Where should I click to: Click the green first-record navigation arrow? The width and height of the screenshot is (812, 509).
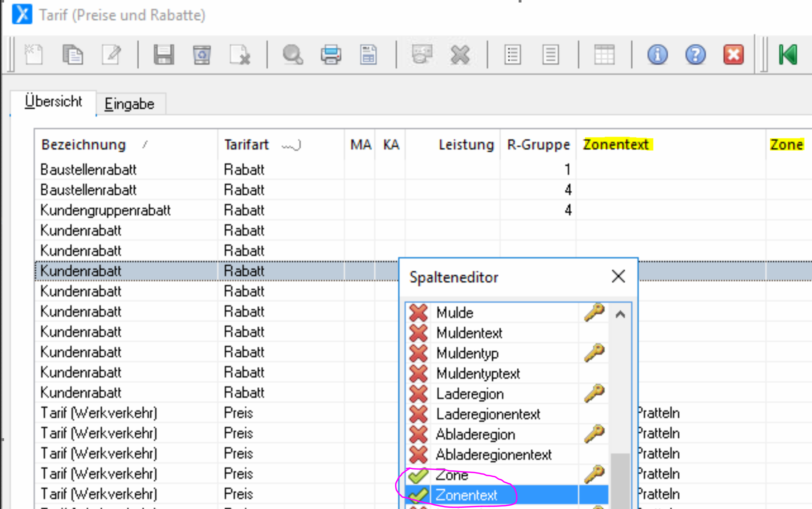[788, 54]
